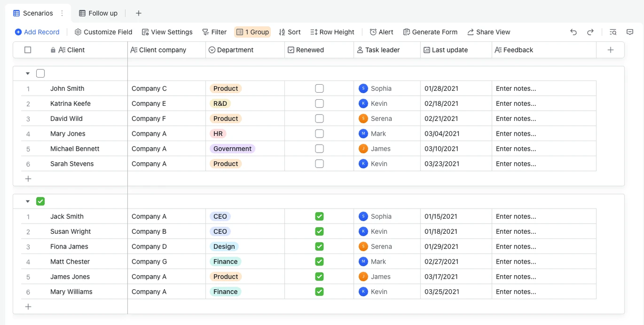
Task: Click James' avatar in Michael Bennett's row
Action: pos(363,149)
